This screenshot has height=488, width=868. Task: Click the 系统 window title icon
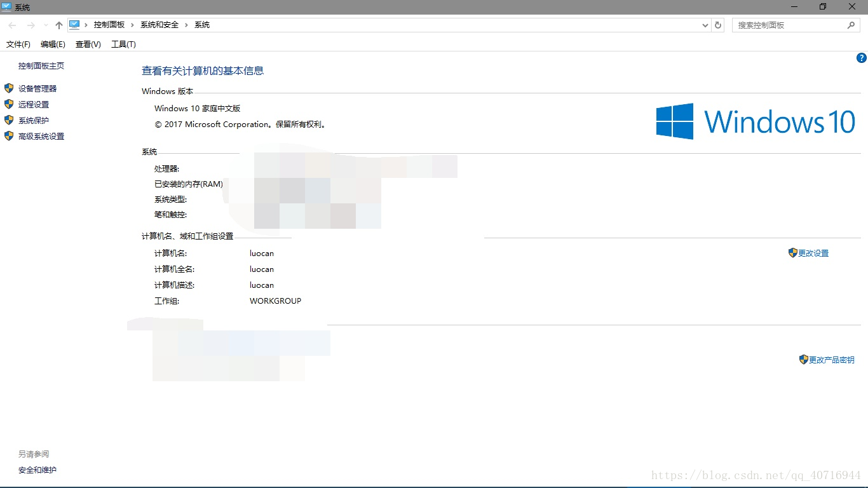pyautogui.click(x=6, y=7)
